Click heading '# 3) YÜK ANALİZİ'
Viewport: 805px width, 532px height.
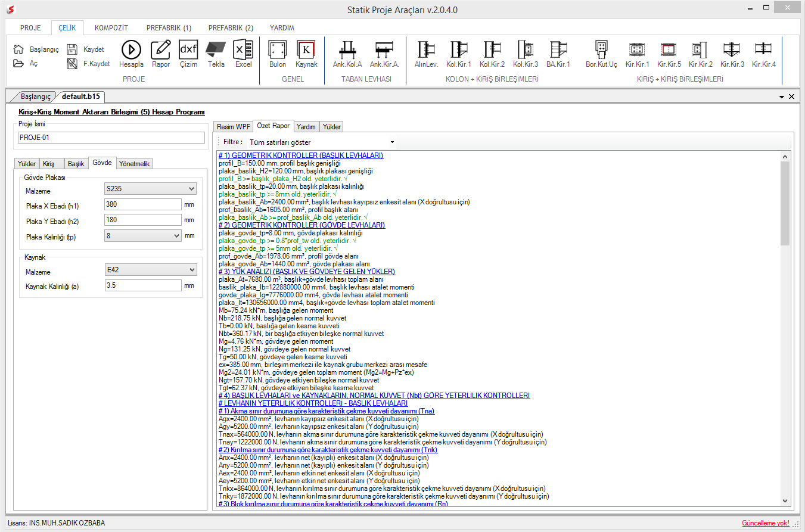coord(306,272)
